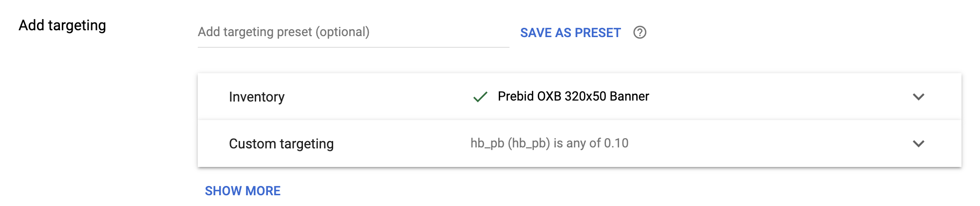980x206 pixels.
Task: Focus the Add targeting preset field
Action: pos(353,32)
